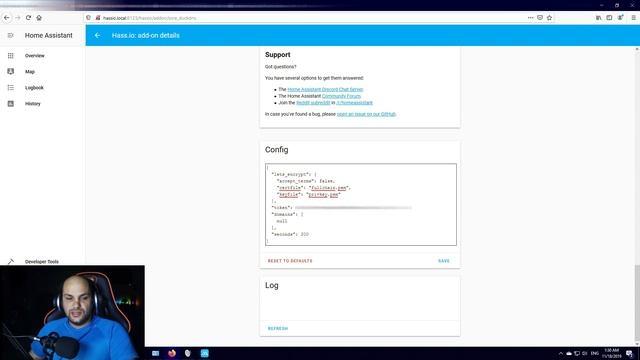This screenshot has width=640, height=360.
Task: Open Windows notification center
Action: click(x=629, y=353)
